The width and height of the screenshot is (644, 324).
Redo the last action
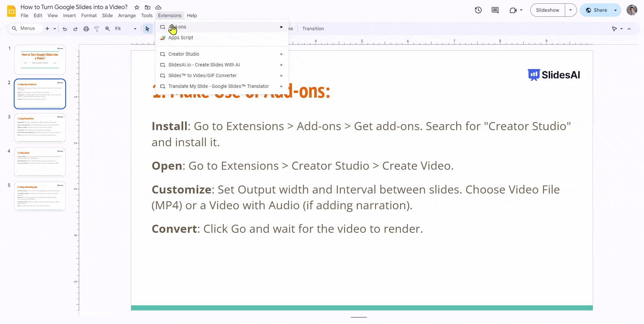point(75,29)
